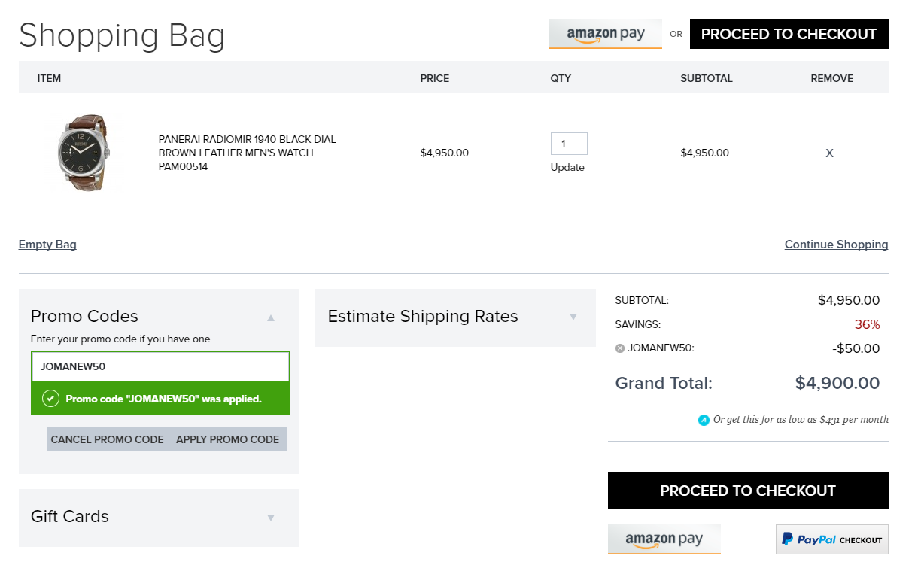
Task: Click the Shopping Bag heading
Action: 122,35
